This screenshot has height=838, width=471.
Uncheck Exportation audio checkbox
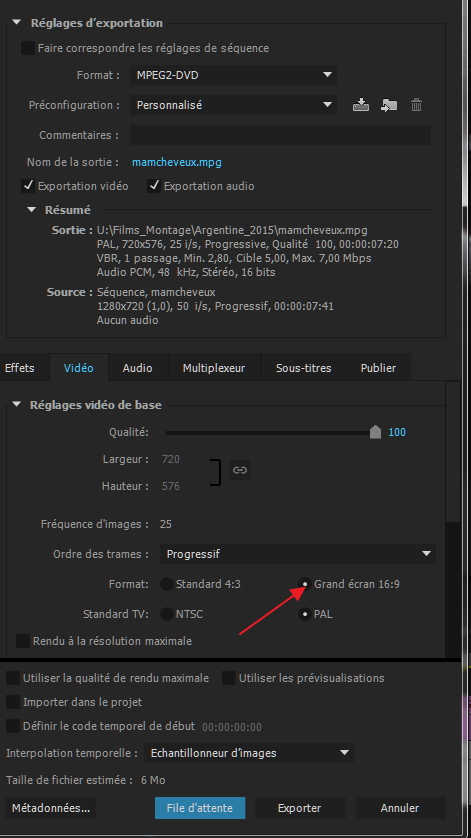pyautogui.click(x=154, y=186)
